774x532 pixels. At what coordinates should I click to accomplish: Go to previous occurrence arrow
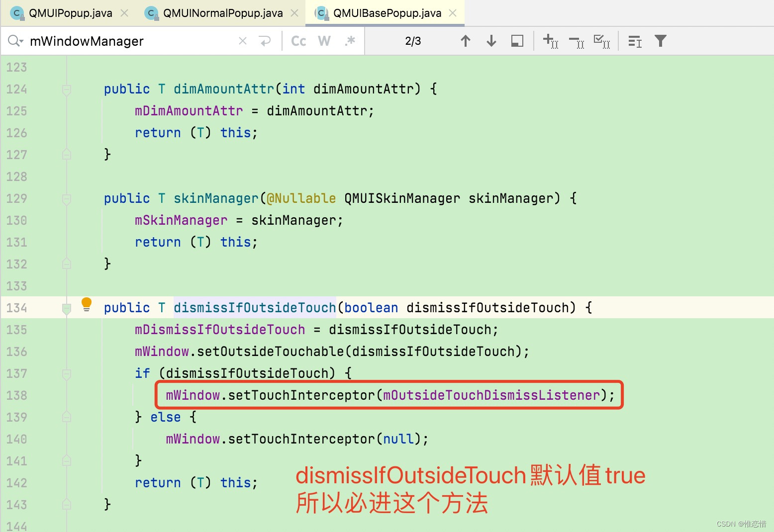tap(466, 41)
